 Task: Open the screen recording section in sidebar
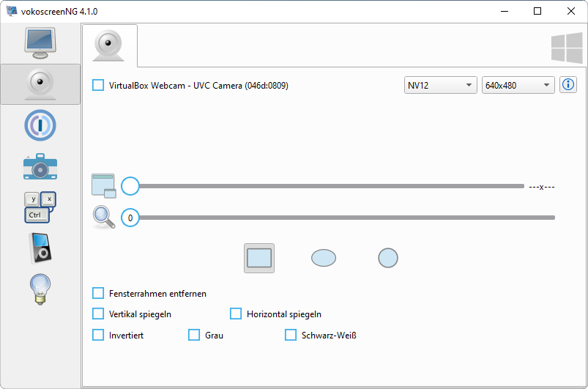[40, 43]
